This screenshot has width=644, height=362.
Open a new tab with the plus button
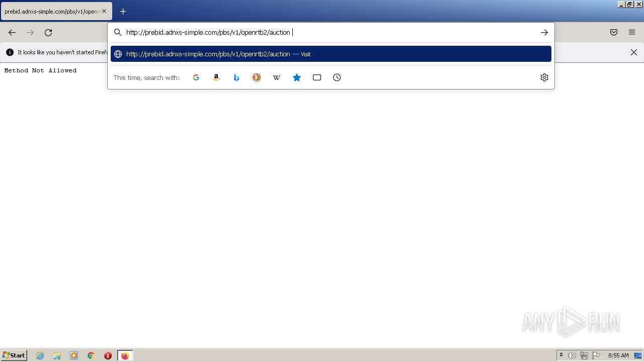(123, 11)
